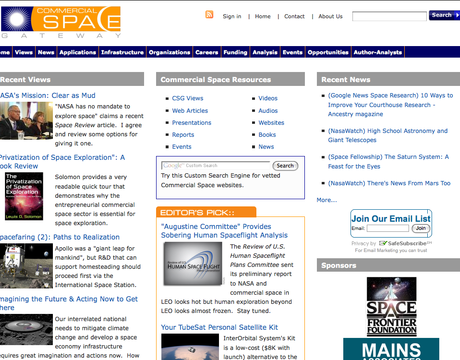Open the Mains Associates sponsor banner
Image resolution: width=460 pixels, height=360 pixels.
(x=391, y=349)
